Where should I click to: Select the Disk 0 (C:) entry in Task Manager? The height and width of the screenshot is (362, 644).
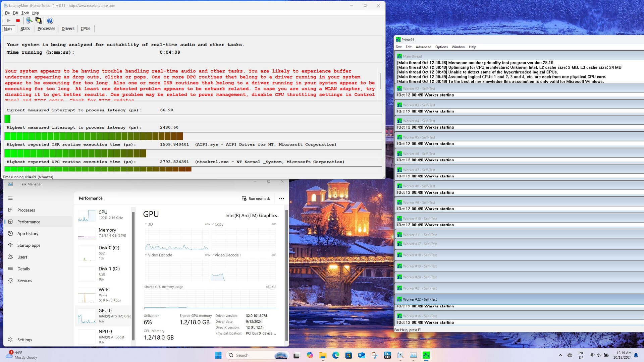104,253
